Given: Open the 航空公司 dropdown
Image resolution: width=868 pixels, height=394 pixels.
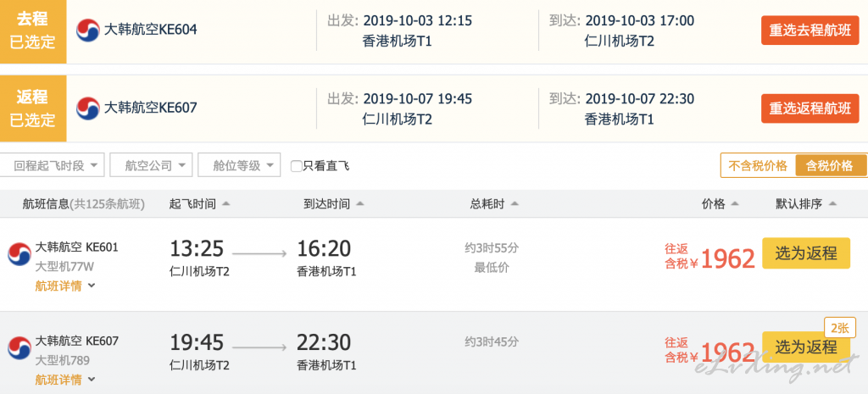Looking at the screenshot, I should [151, 165].
